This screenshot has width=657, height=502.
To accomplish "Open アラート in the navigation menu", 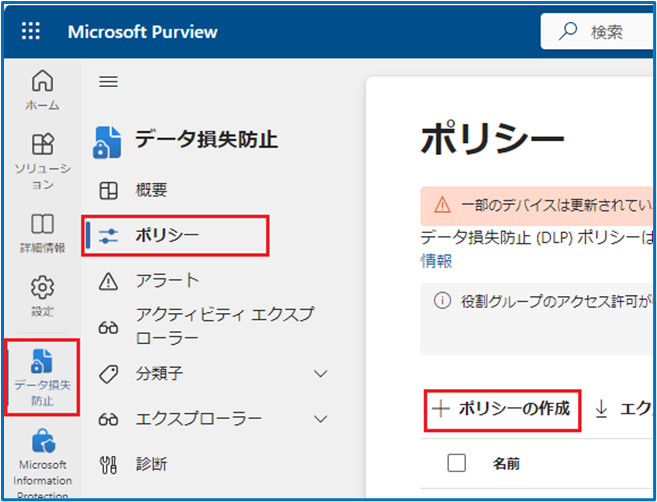I will [x=167, y=281].
